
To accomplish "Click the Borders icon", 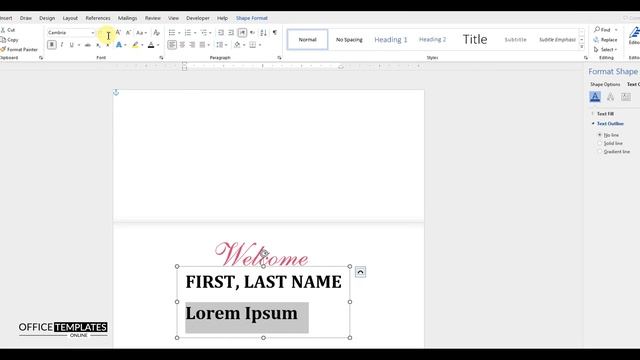I will tap(253, 45).
